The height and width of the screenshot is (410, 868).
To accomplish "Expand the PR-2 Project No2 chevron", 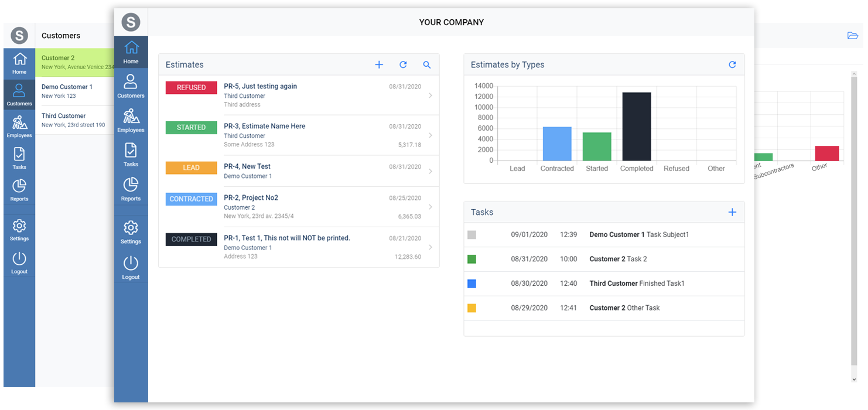I will (x=430, y=207).
